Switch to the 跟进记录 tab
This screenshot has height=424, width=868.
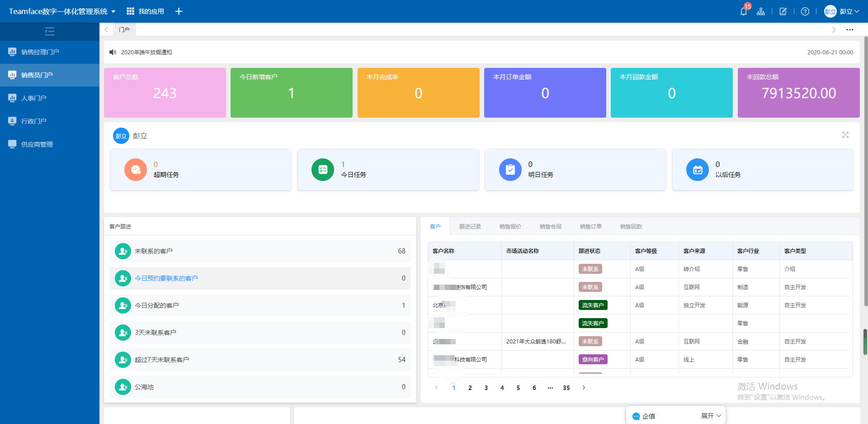click(x=470, y=226)
